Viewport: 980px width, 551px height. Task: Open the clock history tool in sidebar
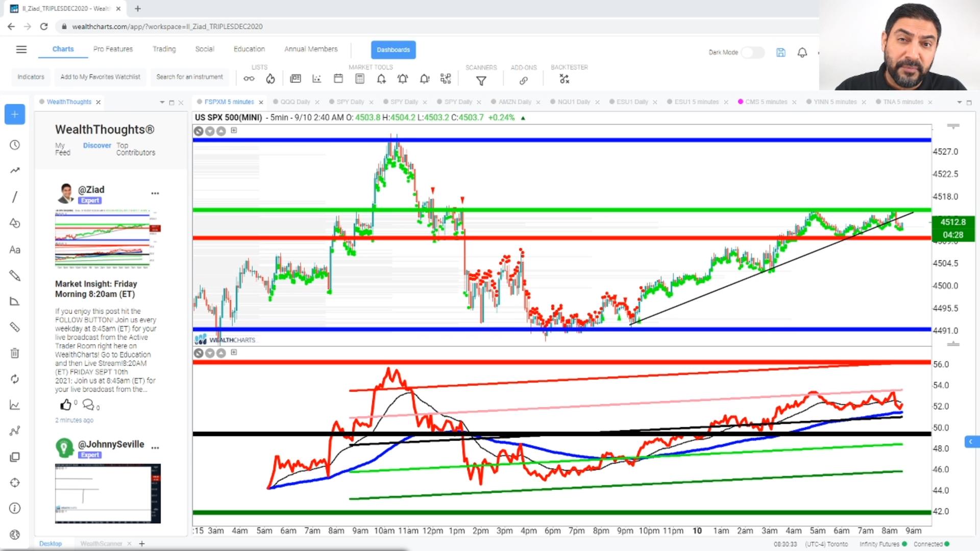[x=15, y=145]
